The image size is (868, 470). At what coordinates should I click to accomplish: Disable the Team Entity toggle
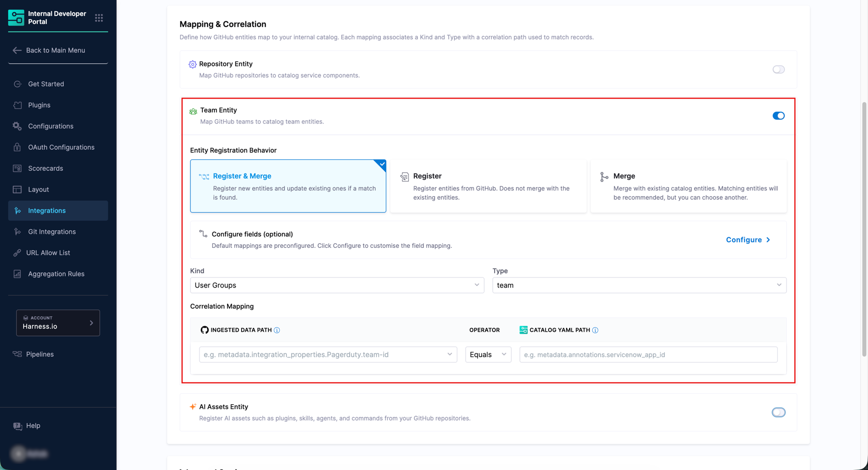pos(778,116)
